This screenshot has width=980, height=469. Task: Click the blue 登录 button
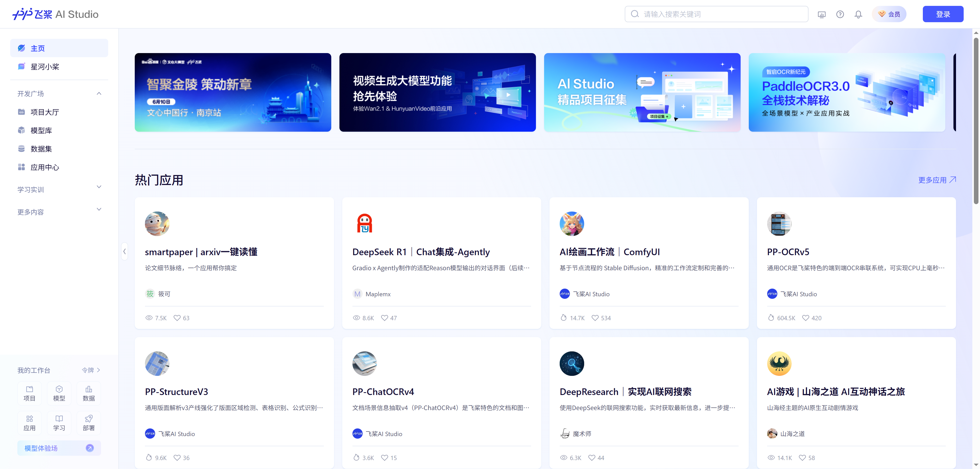pos(943,15)
